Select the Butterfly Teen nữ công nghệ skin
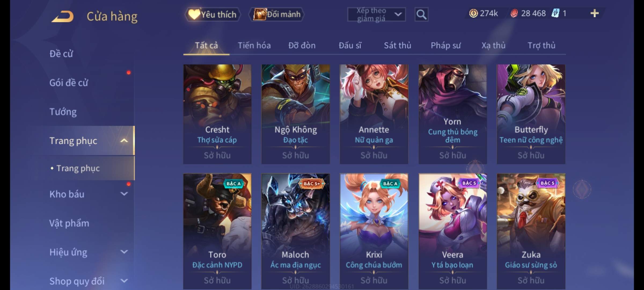The image size is (644, 290). pyautogui.click(x=531, y=114)
